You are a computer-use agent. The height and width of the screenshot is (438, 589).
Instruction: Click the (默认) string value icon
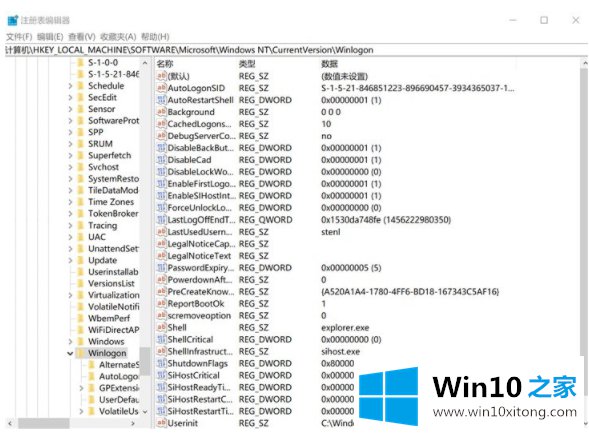(x=161, y=76)
